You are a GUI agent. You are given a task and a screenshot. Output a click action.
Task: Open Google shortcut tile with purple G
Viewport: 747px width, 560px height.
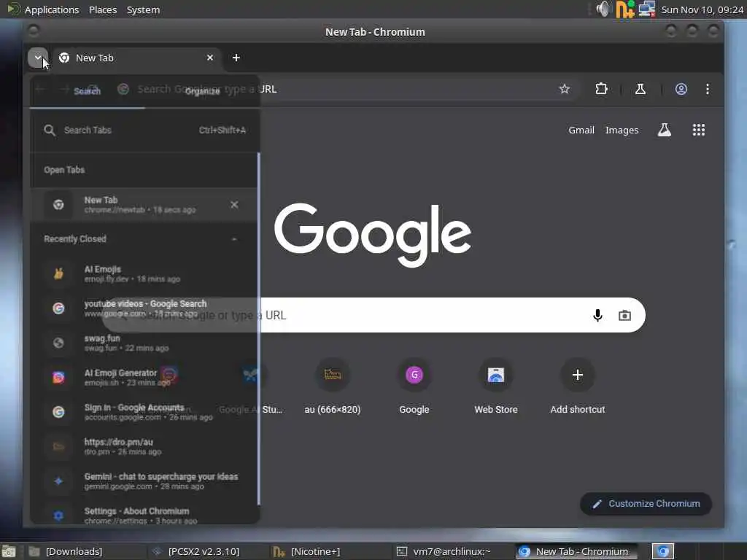pyautogui.click(x=414, y=386)
